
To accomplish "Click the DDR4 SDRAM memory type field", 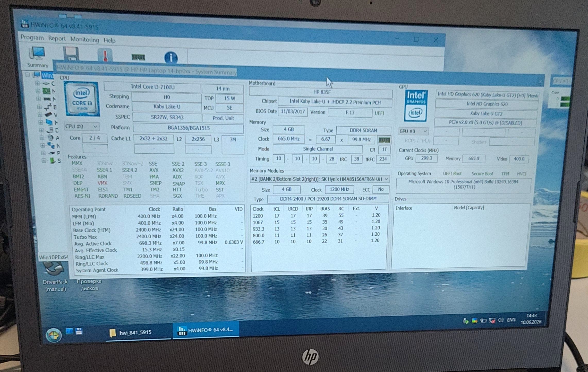I will (x=363, y=130).
